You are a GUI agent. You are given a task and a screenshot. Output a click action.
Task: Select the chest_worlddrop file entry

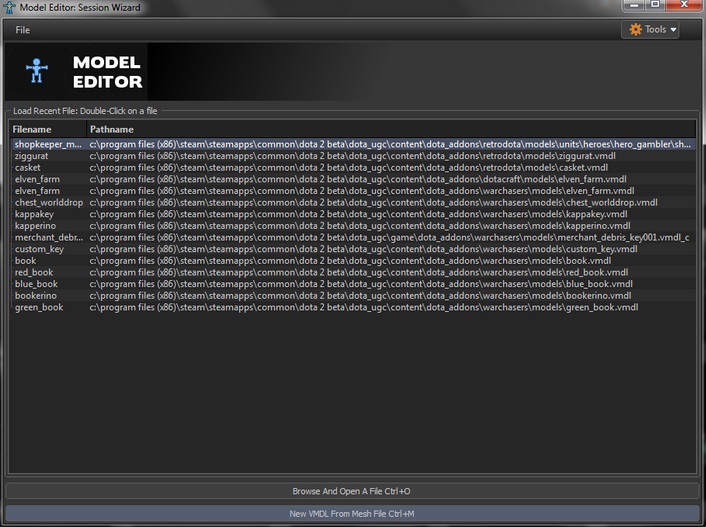49,203
